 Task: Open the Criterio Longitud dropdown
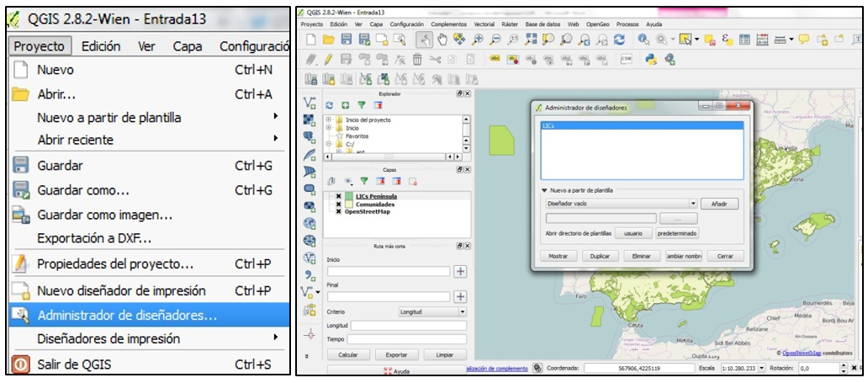click(x=462, y=311)
